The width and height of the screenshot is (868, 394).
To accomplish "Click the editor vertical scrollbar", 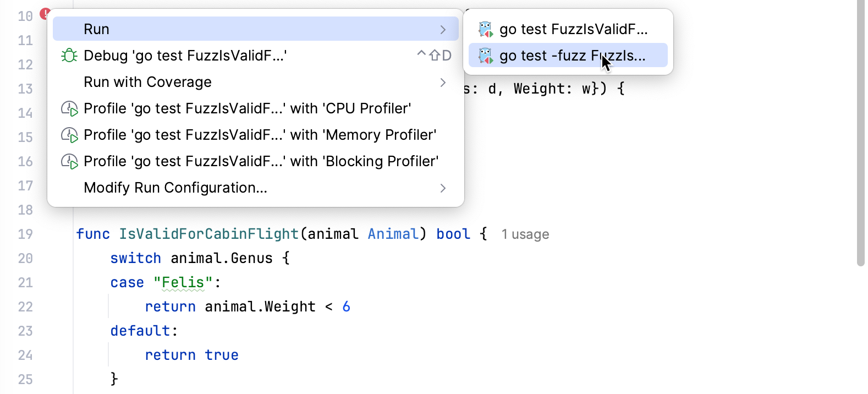I will point(860,110).
